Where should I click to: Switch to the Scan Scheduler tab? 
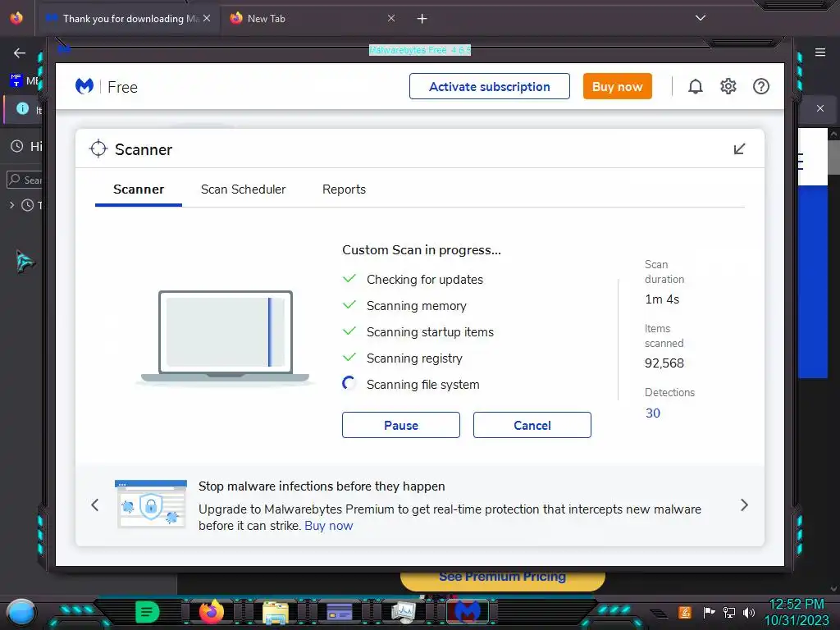(x=243, y=189)
